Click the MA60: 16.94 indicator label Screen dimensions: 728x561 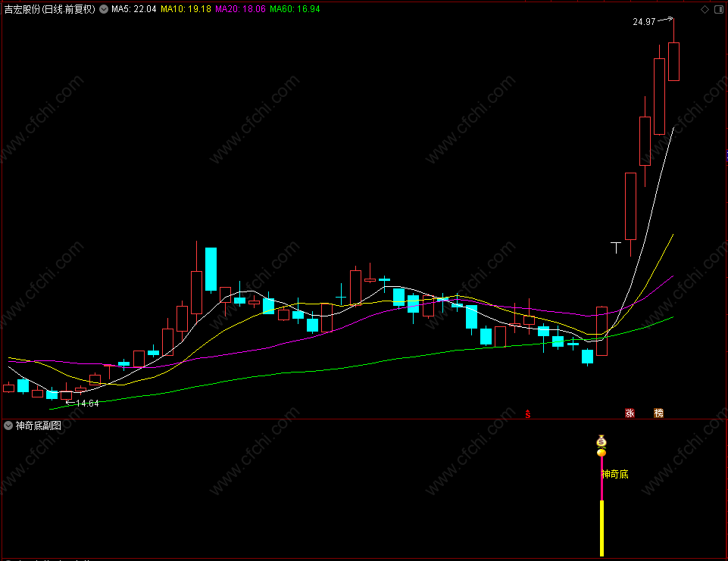[295, 9]
